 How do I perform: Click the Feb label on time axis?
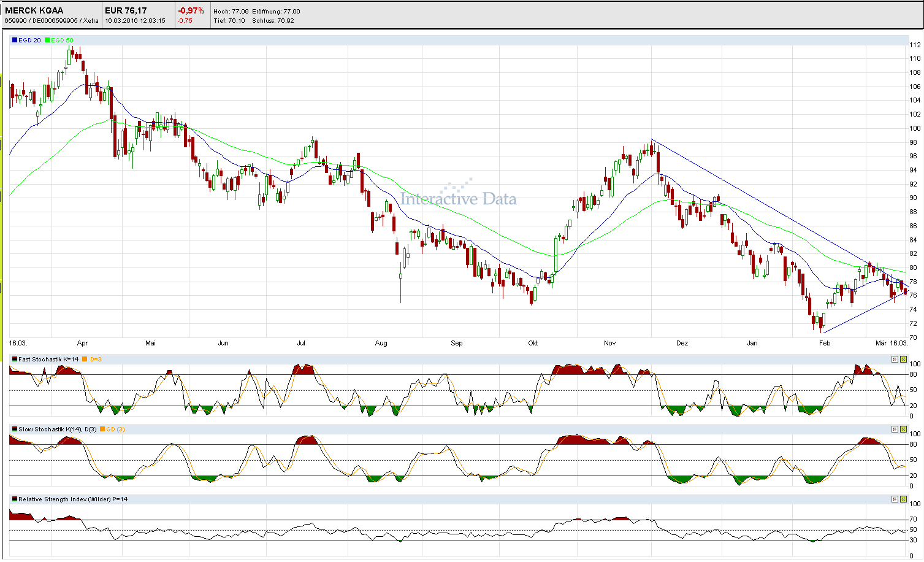[824, 343]
